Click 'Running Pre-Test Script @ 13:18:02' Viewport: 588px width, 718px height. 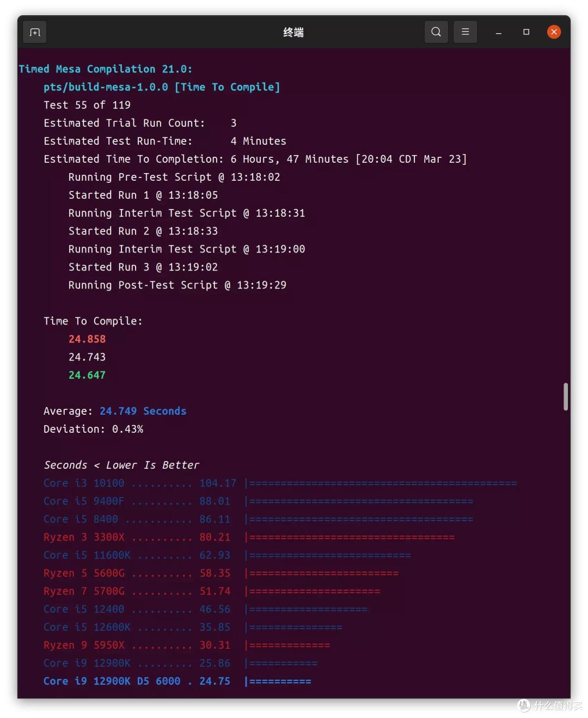tap(174, 177)
